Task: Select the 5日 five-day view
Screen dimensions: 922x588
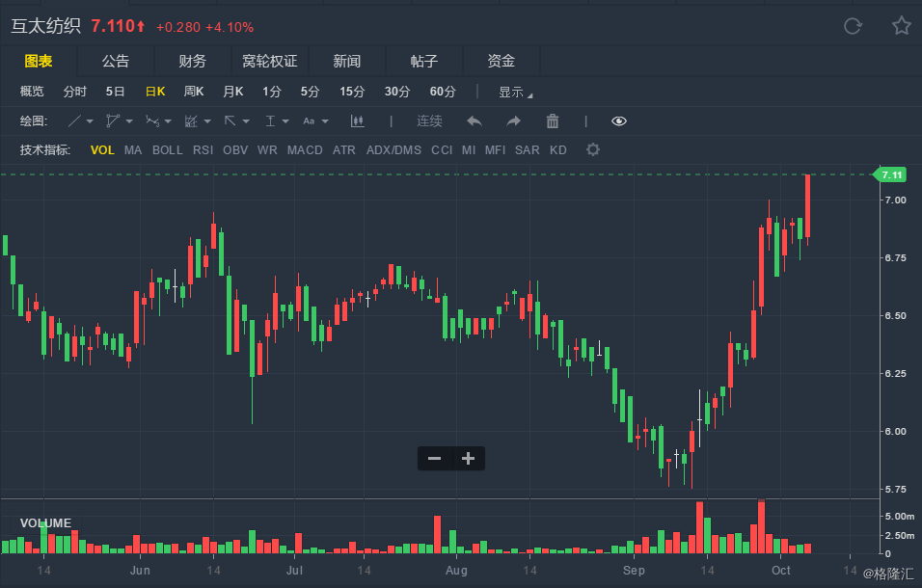Action: point(116,92)
